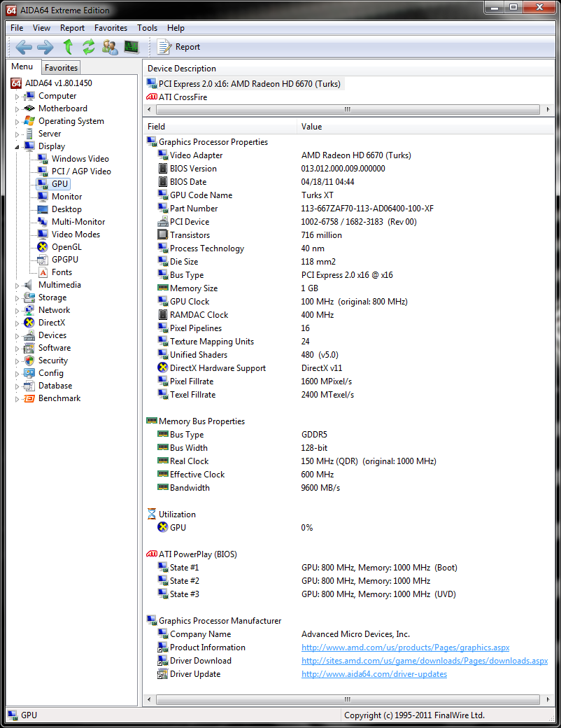Open the File menu
This screenshot has width=561, height=728.
tap(17, 28)
